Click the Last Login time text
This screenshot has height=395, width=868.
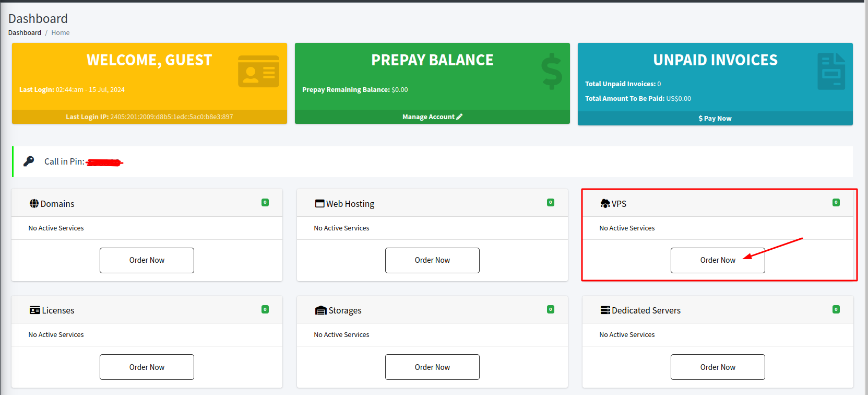72,90
